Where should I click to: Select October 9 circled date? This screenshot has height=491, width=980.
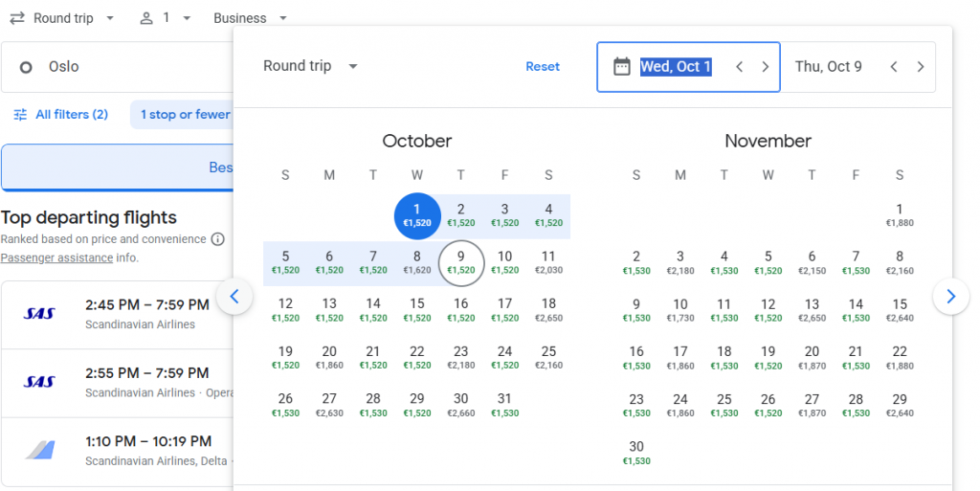tap(461, 263)
